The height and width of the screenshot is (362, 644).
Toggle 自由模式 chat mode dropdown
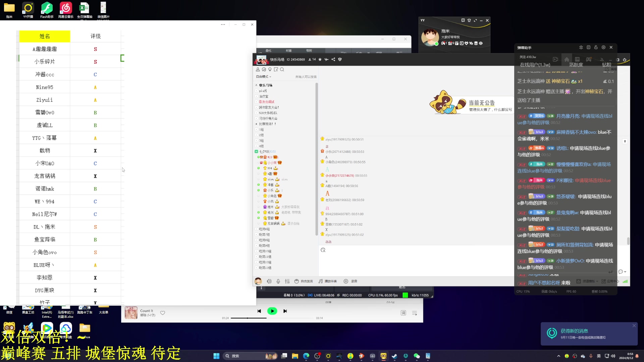tap(263, 76)
